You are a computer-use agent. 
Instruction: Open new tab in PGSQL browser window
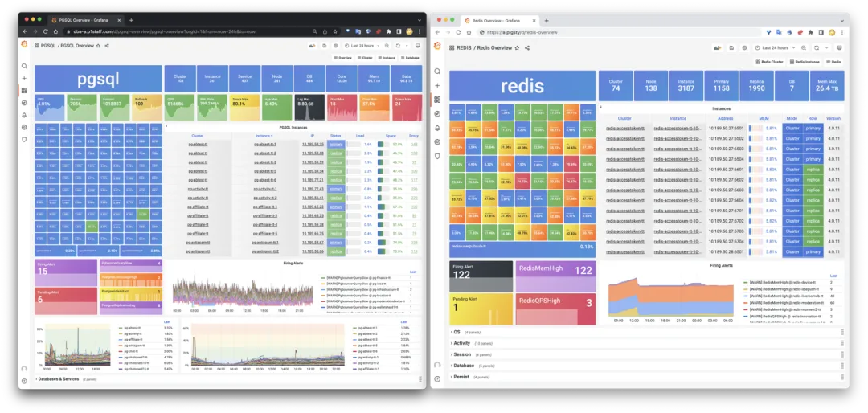(x=131, y=20)
